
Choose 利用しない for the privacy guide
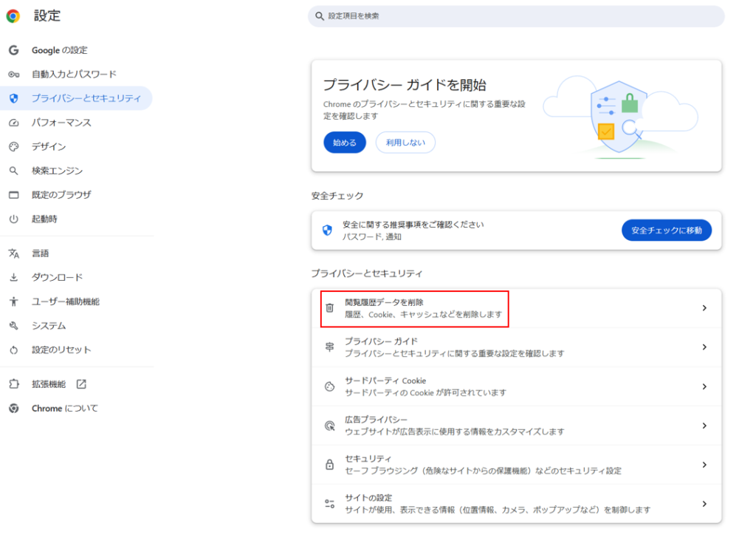405,143
